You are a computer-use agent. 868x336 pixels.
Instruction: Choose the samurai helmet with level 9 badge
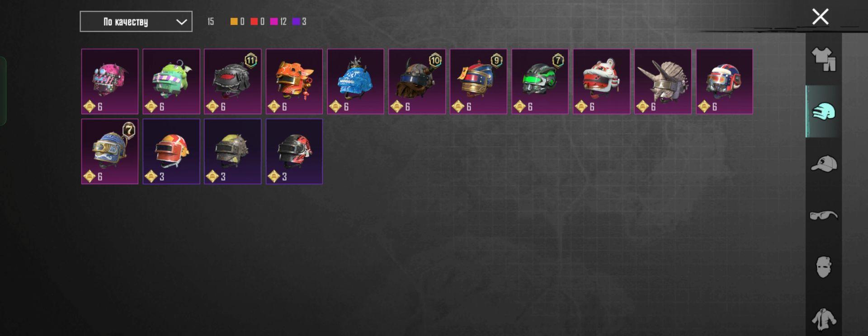coord(479,81)
